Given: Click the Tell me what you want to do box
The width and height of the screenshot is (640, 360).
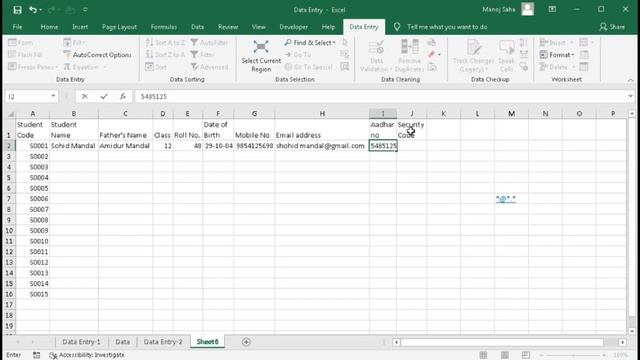Looking at the screenshot, I should (447, 27).
